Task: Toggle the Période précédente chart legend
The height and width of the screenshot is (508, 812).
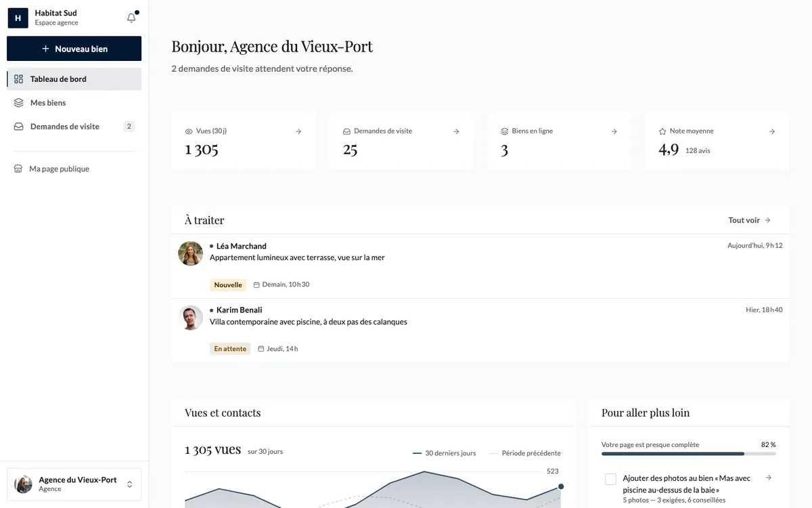Action: click(x=524, y=453)
